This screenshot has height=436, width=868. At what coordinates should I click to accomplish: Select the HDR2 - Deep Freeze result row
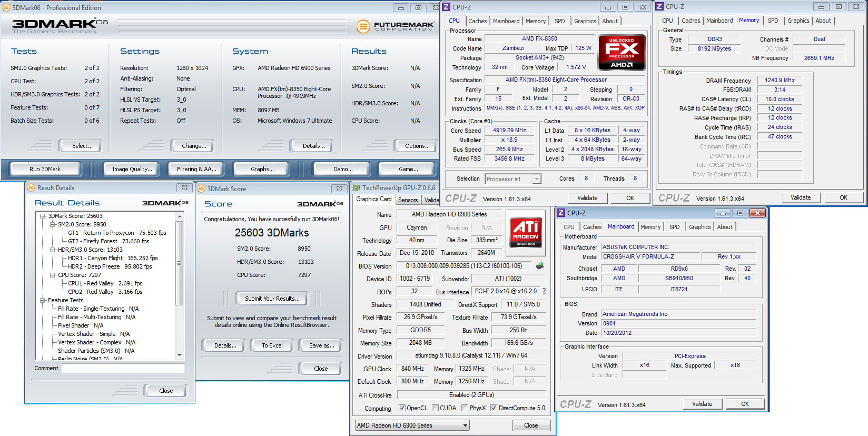(110, 266)
